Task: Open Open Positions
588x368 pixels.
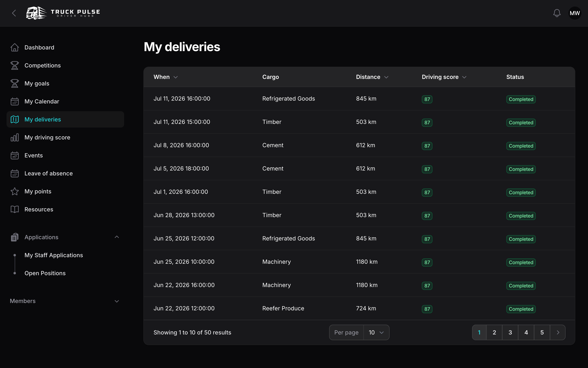Action: click(45, 273)
